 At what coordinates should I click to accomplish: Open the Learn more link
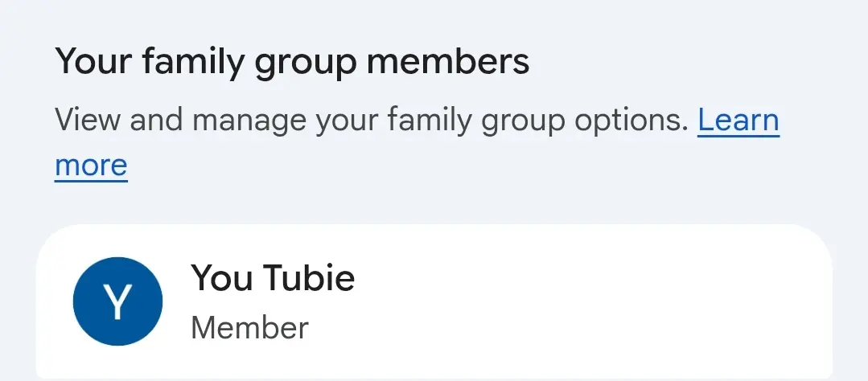coord(738,120)
